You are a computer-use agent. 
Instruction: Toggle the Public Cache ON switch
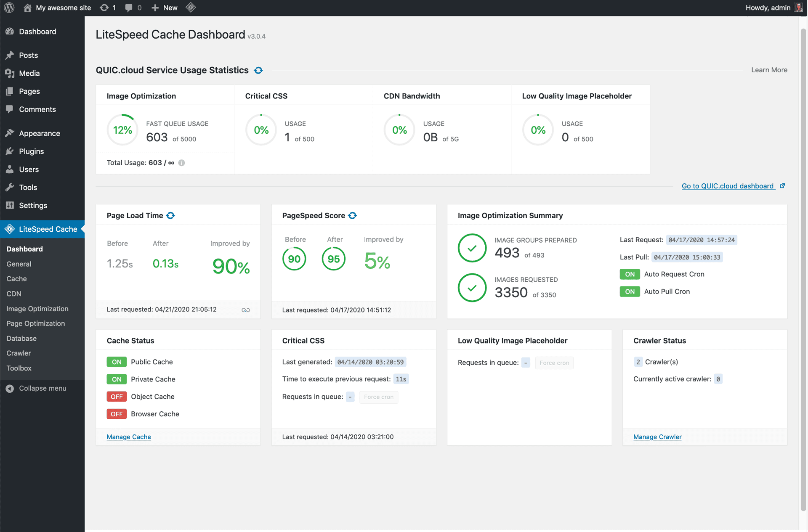click(116, 361)
